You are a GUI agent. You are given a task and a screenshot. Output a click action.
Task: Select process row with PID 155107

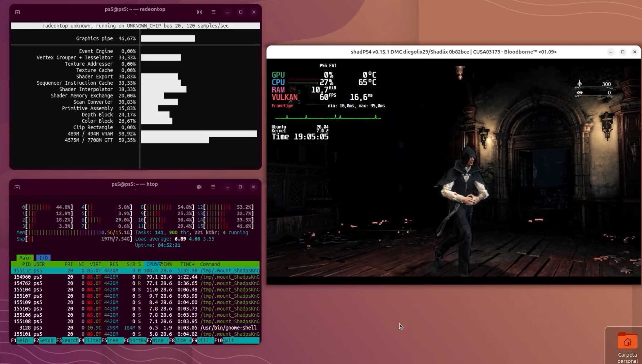click(x=135, y=296)
